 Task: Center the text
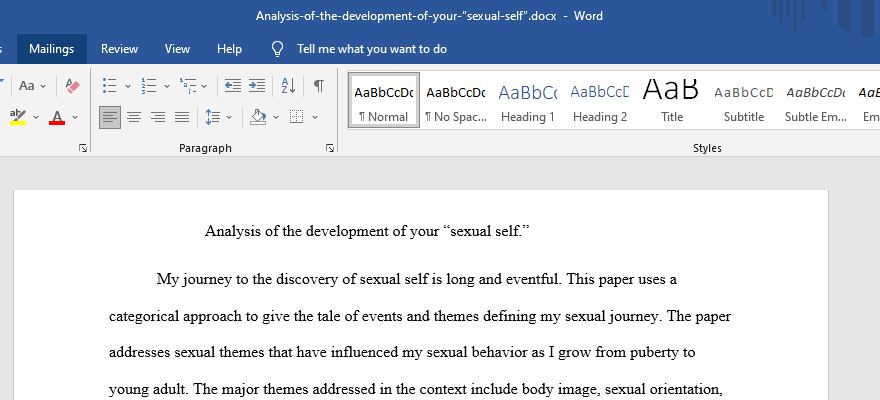pyautogui.click(x=134, y=117)
